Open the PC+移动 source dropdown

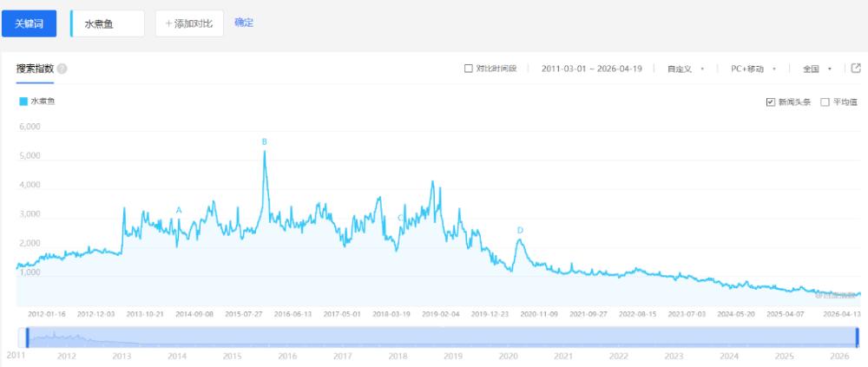pyautogui.click(x=753, y=69)
